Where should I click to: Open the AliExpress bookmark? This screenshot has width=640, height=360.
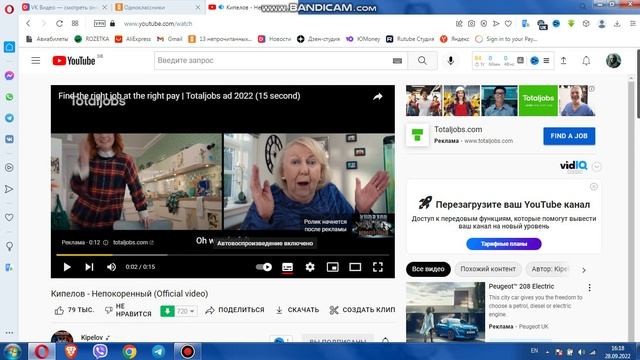pyautogui.click(x=133, y=39)
